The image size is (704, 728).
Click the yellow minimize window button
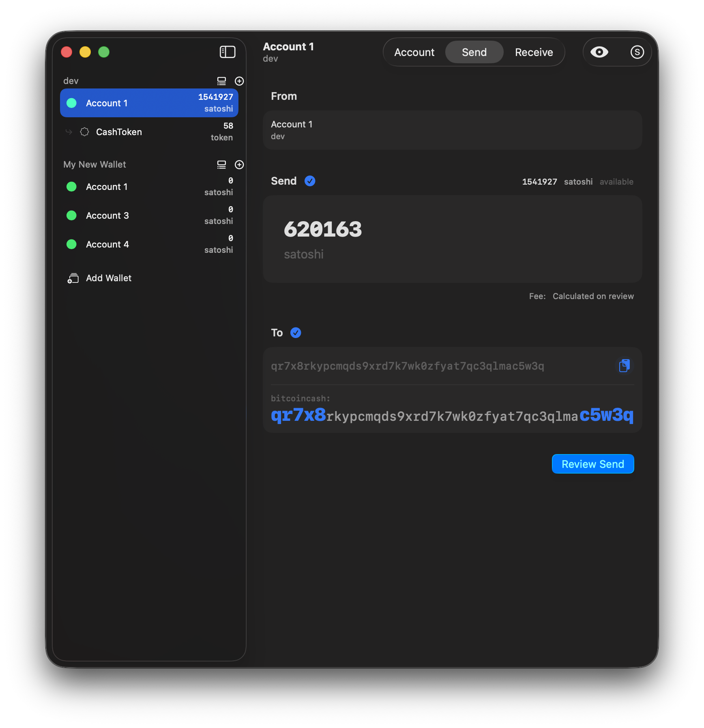(85, 52)
